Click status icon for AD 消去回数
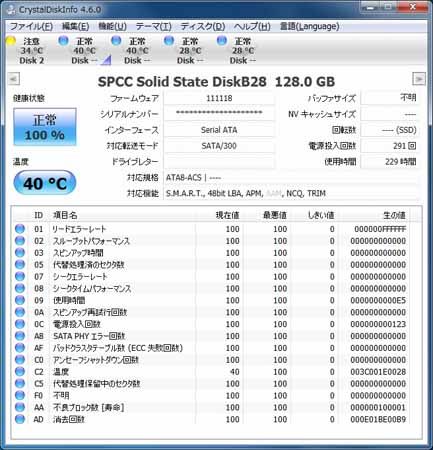The width and height of the screenshot is (433, 450). 20,419
